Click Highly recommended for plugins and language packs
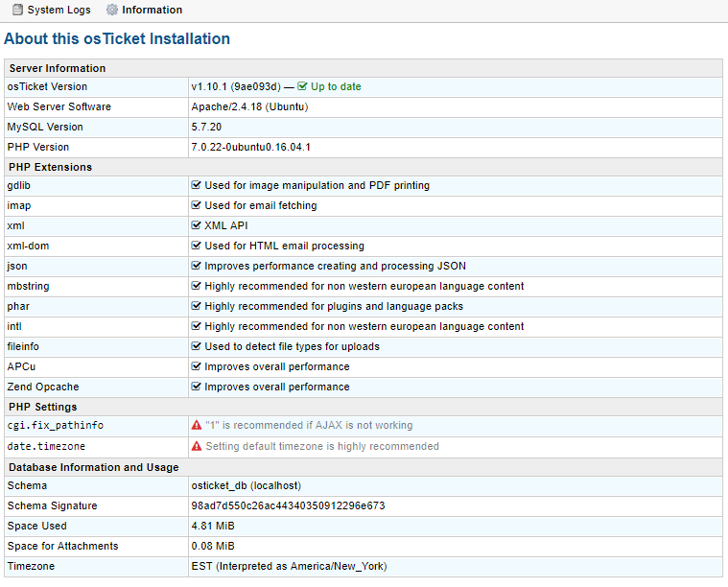The width and height of the screenshot is (728, 587). (334, 307)
